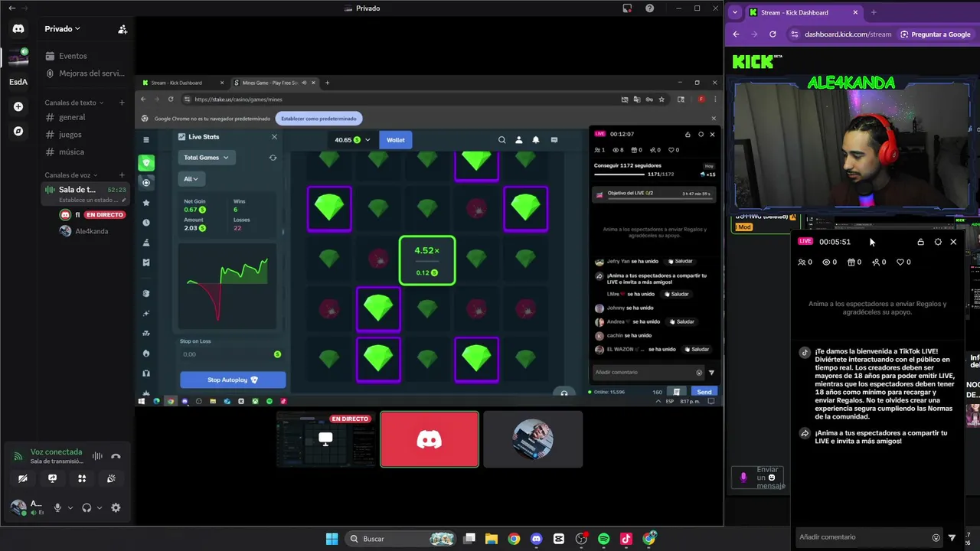Open Discord activities launcher icon

(82, 478)
